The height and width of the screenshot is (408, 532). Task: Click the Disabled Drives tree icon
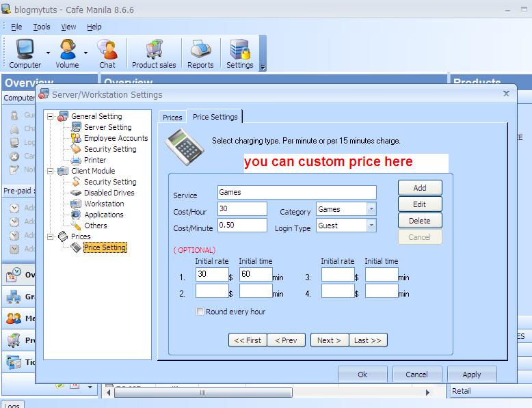click(76, 193)
